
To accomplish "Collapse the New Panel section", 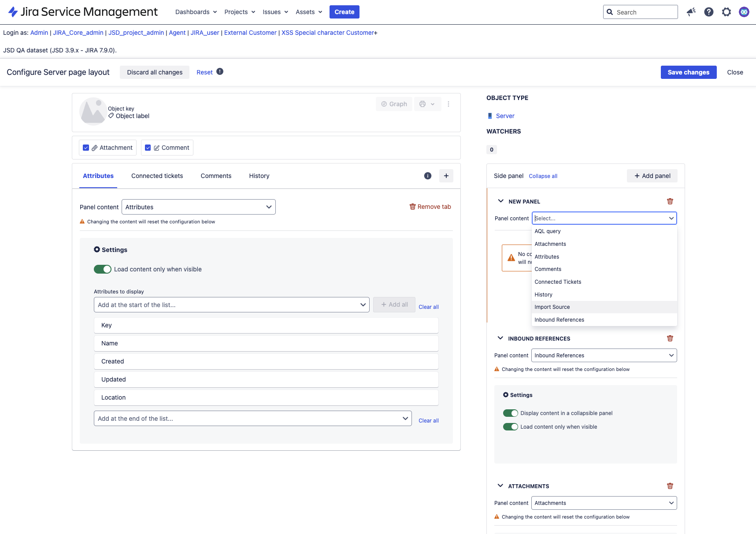I will pyautogui.click(x=500, y=201).
